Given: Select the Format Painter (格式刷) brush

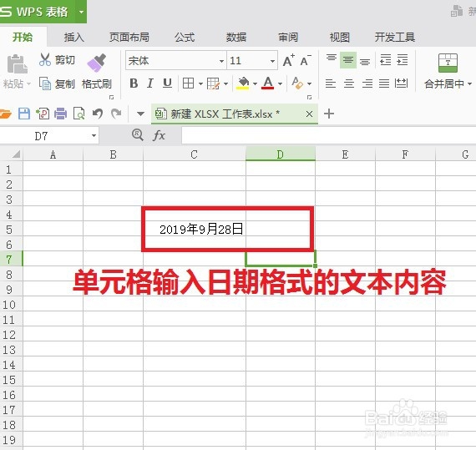Looking at the screenshot, I should pyautogui.click(x=97, y=63).
